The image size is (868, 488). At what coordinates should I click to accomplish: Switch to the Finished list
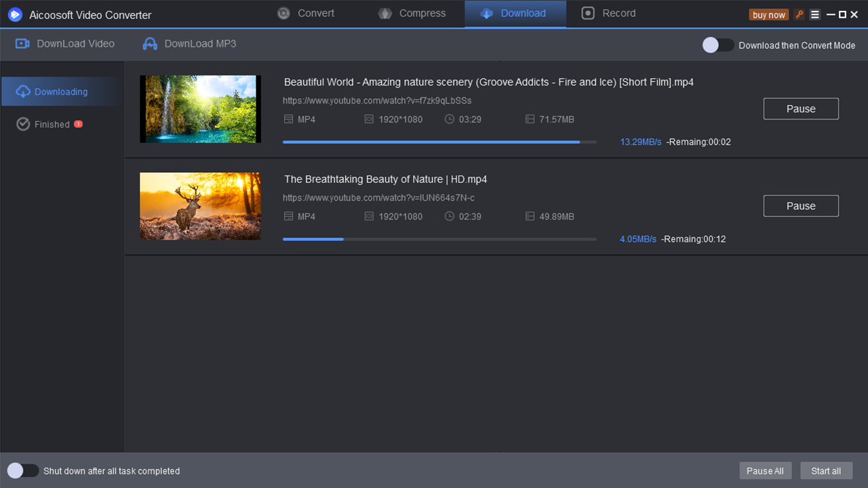(51, 124)
